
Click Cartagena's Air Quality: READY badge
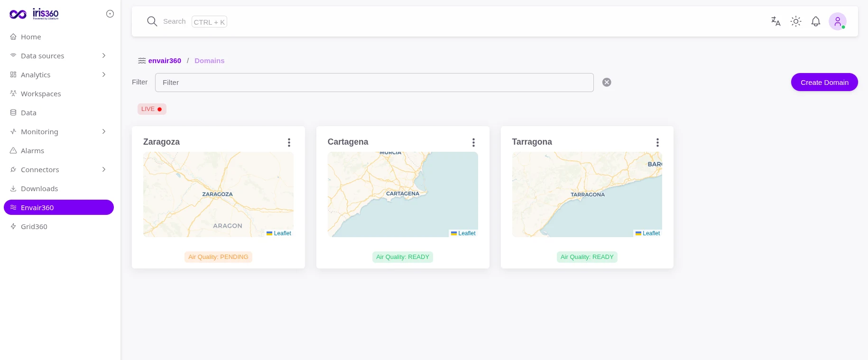pos(403,257)
